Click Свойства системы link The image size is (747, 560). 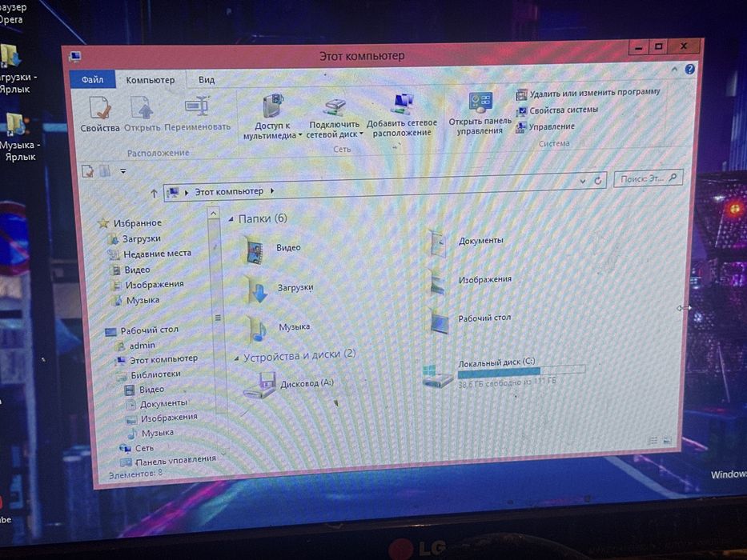(557, 110)
